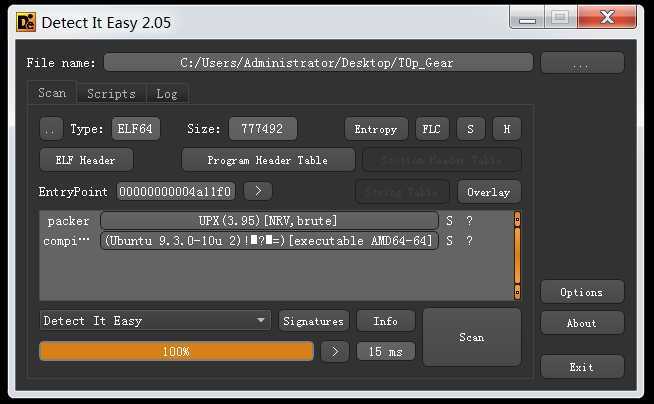Screen dimensions: 654x404
Task: Click the ? marker on the compiler row
Action: point(469,241)
